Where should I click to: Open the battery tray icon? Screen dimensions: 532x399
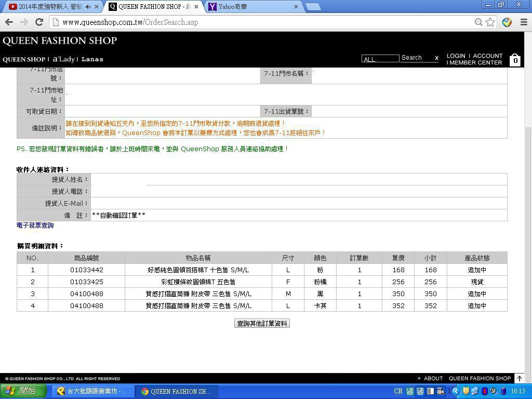pyautogui.click(x=503, y=391)
